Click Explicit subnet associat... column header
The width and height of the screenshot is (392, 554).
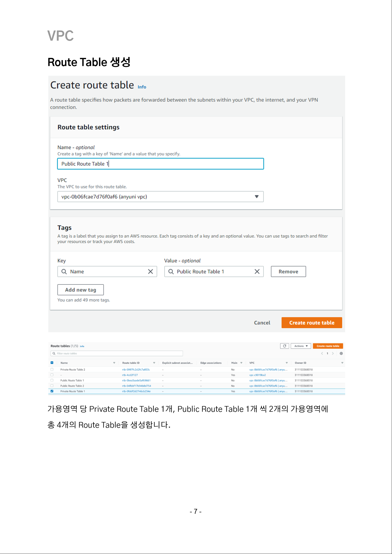177,363
